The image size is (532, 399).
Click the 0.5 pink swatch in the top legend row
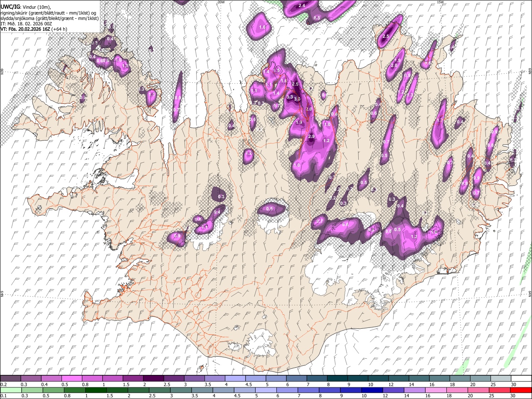point(71,379)
